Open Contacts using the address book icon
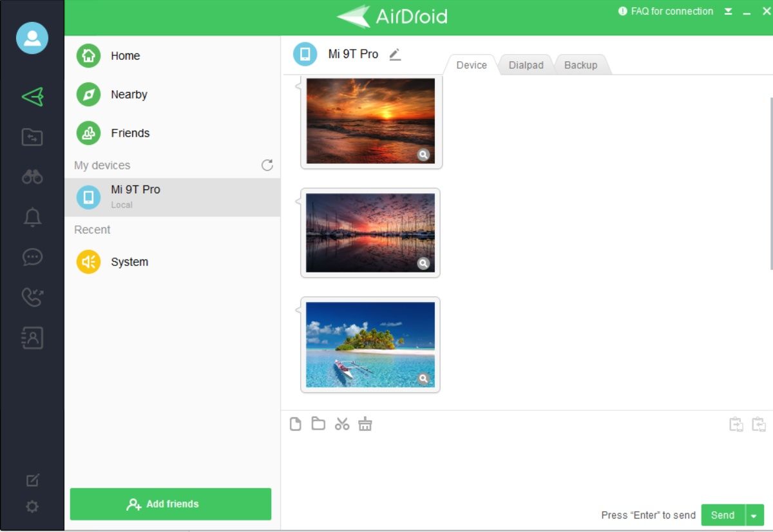 pos(32,337)
